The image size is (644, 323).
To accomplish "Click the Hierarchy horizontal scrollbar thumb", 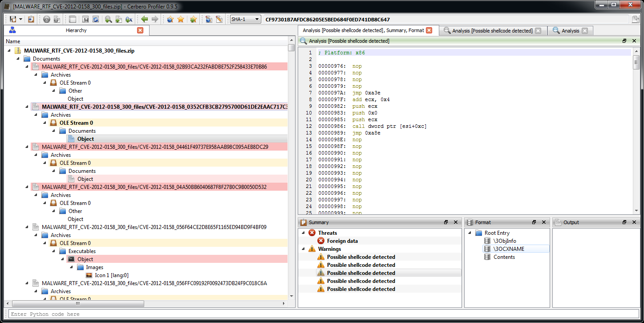I will point(78,303).
